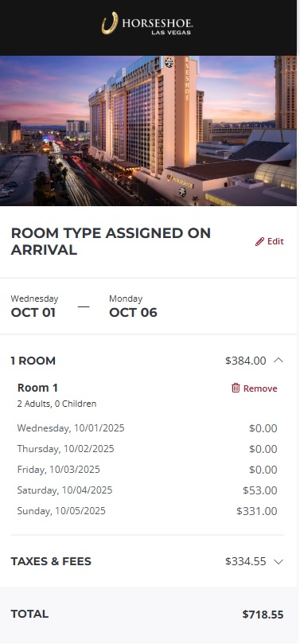Click the trash can icon for Room 1
This screenshot has height=644, width=300.
pos(236,388)
